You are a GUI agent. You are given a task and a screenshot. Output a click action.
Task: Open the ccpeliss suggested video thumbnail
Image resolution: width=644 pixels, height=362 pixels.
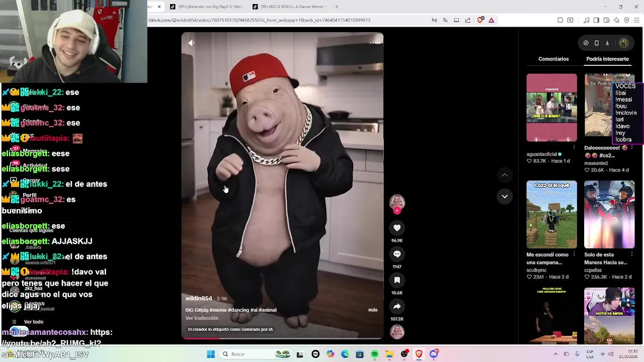[x=609, y=215]
